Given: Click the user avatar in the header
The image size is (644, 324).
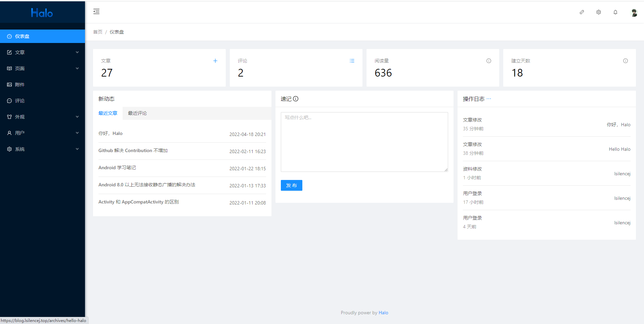Looking at the screenshot, I should coord(634,12).
